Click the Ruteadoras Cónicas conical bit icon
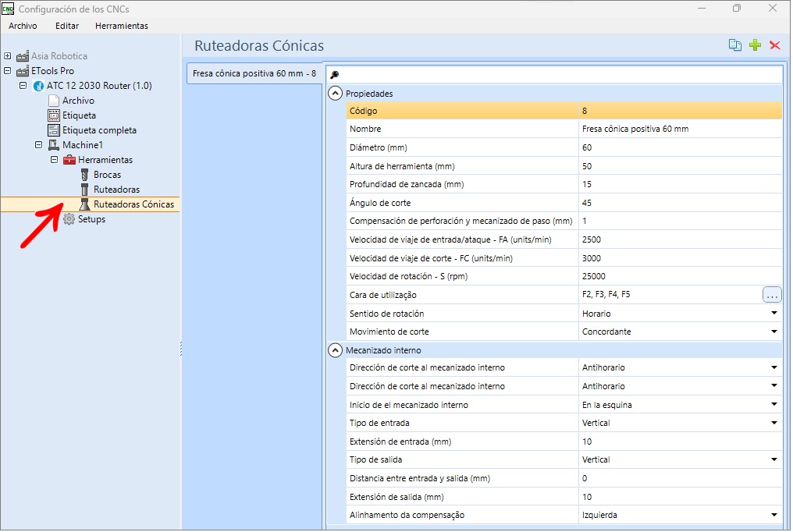 coord(84,204)
